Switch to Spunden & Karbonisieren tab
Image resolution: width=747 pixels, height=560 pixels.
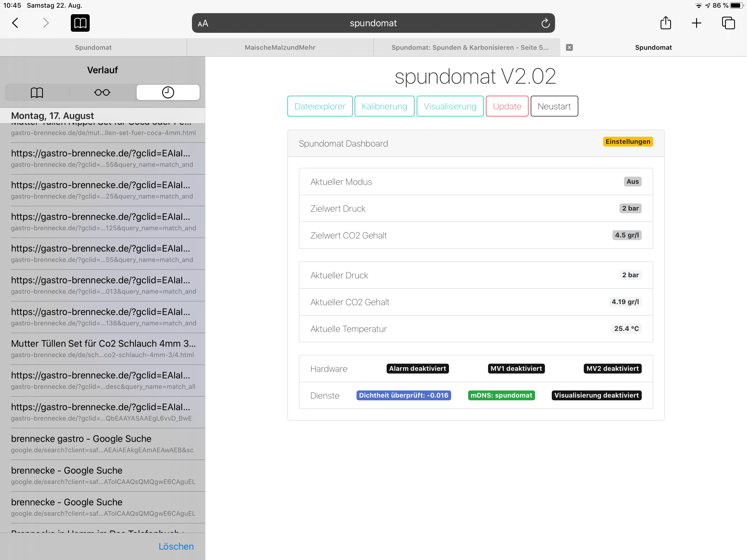(x=469, y=47)
